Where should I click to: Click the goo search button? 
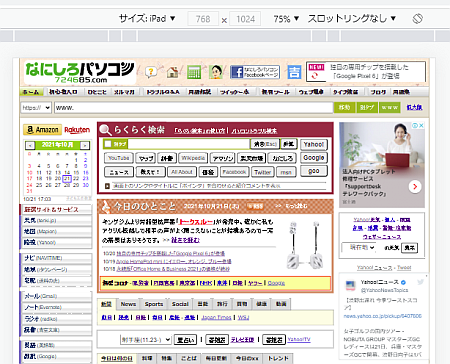point(314,171)
